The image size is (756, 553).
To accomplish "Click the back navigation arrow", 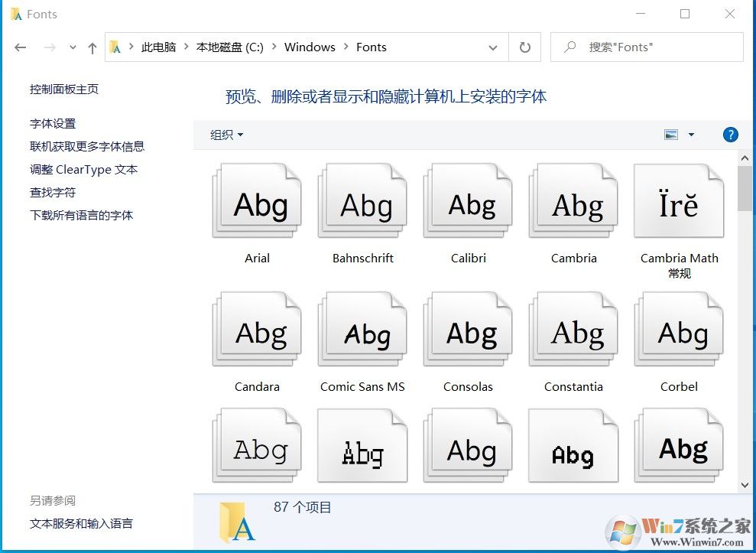I will point(20,47).
